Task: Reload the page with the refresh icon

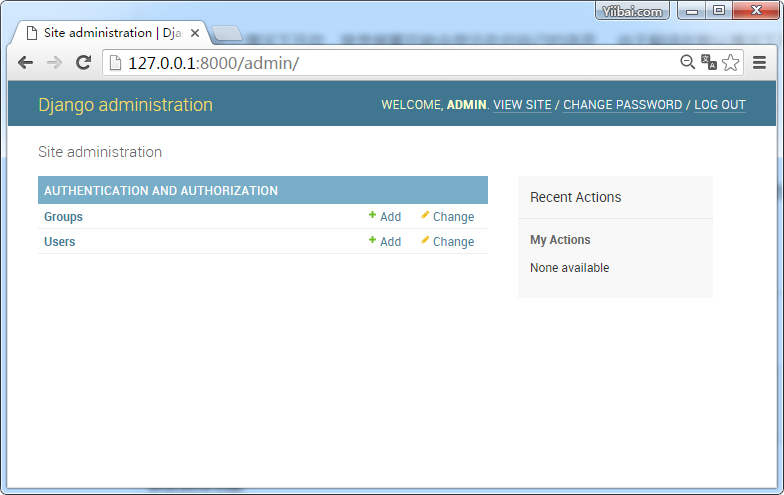Action: click(83, 62)
